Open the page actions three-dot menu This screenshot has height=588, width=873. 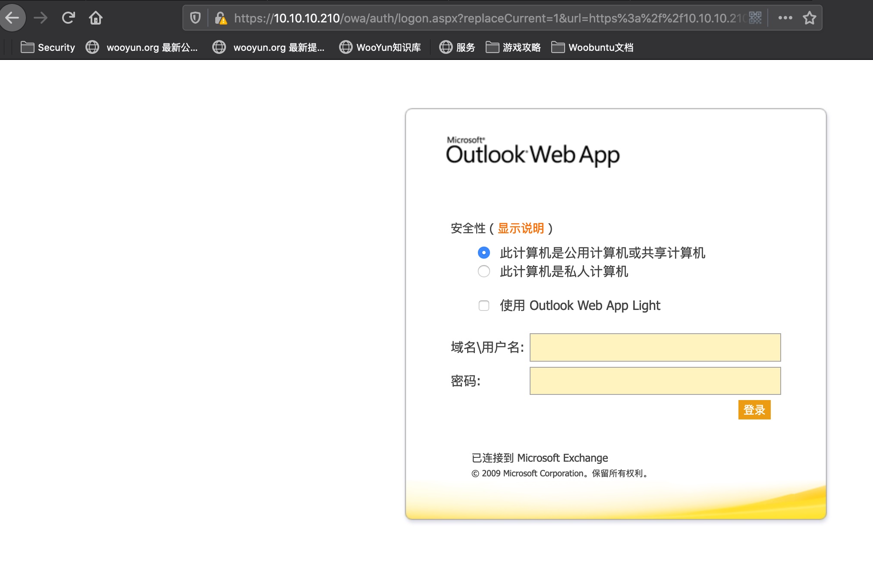[x=785, y=18]
